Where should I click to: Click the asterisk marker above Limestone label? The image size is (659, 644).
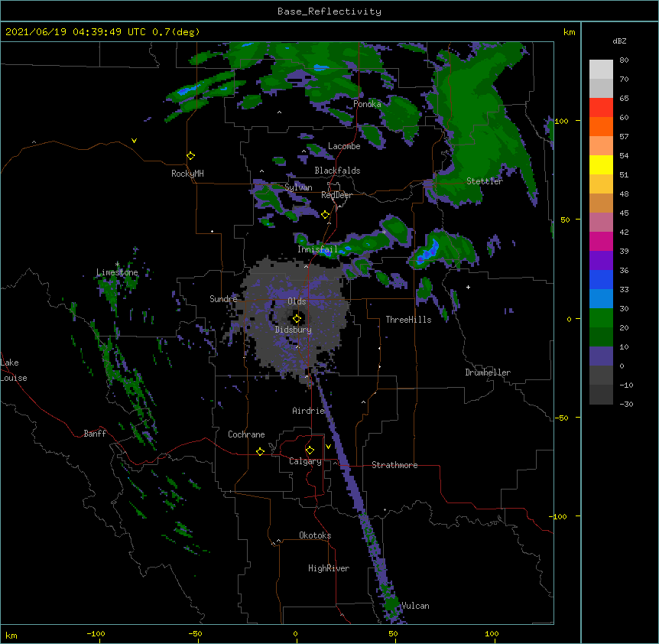117,265
